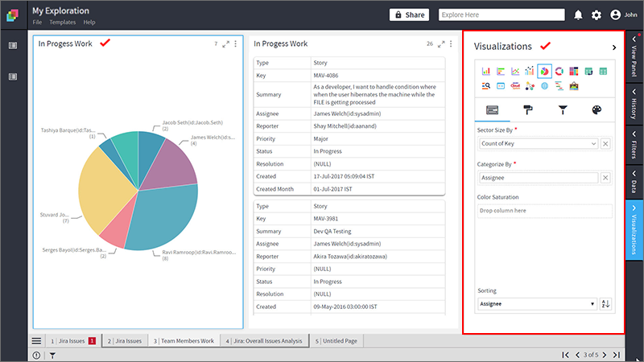Open the paint roller formatting tab
Screen dimensions: 644x362
pos(528,109)
